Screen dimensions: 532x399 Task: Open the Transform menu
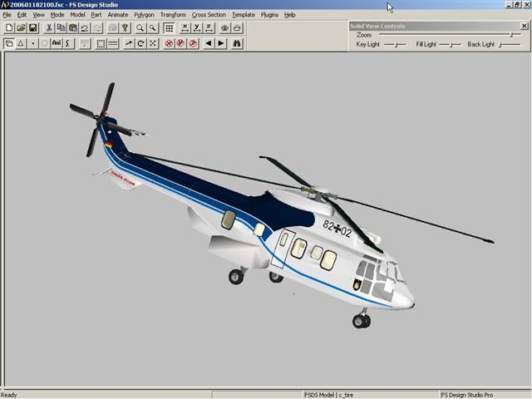(173, 15)
